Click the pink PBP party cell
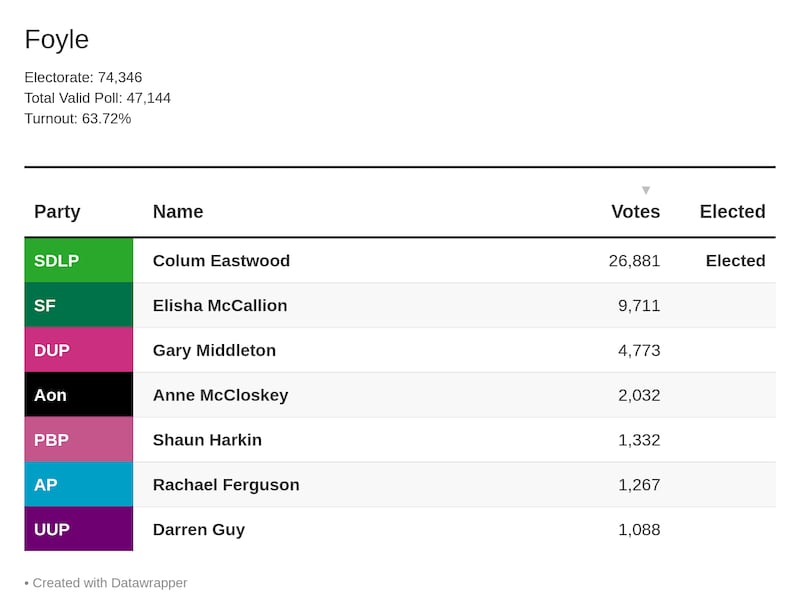Viewport: 800px width, 614px height. (x=78, y=440)
